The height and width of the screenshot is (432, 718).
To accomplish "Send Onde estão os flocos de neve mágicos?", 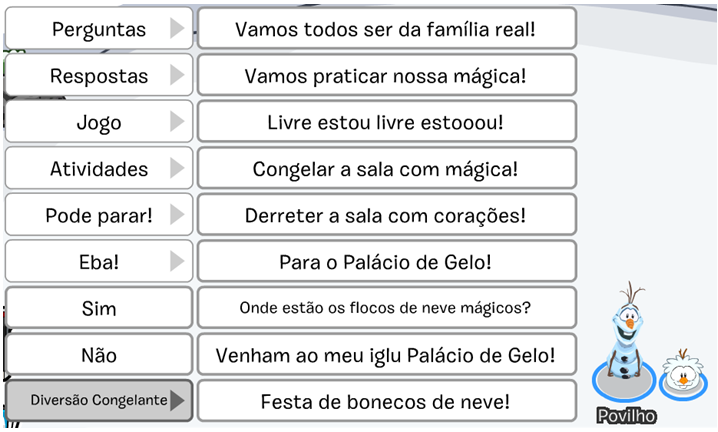I will (386, 308).
